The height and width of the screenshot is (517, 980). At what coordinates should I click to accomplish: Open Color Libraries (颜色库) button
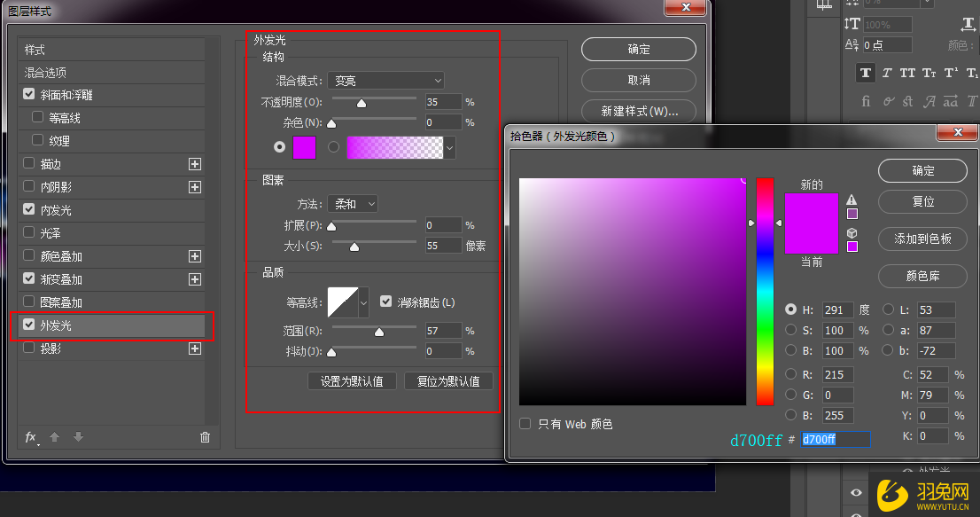tap(923, 277)
